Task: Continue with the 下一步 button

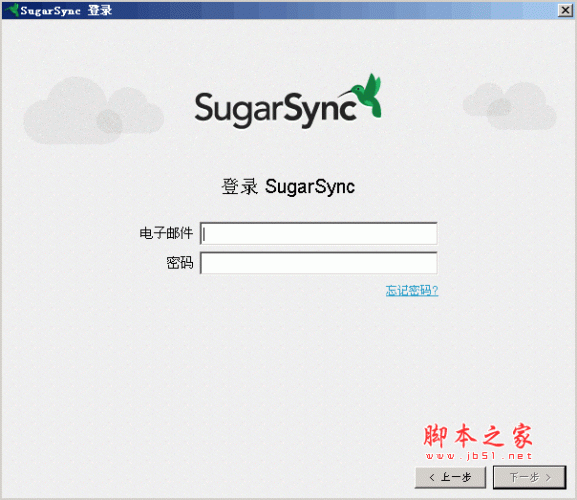Action: pos(530,478)
